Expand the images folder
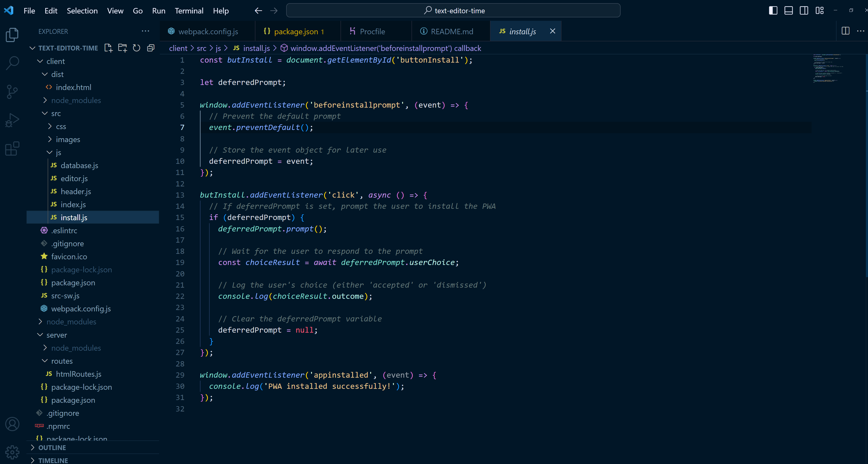This screenshot has height=464, width=868. point(93,139)
